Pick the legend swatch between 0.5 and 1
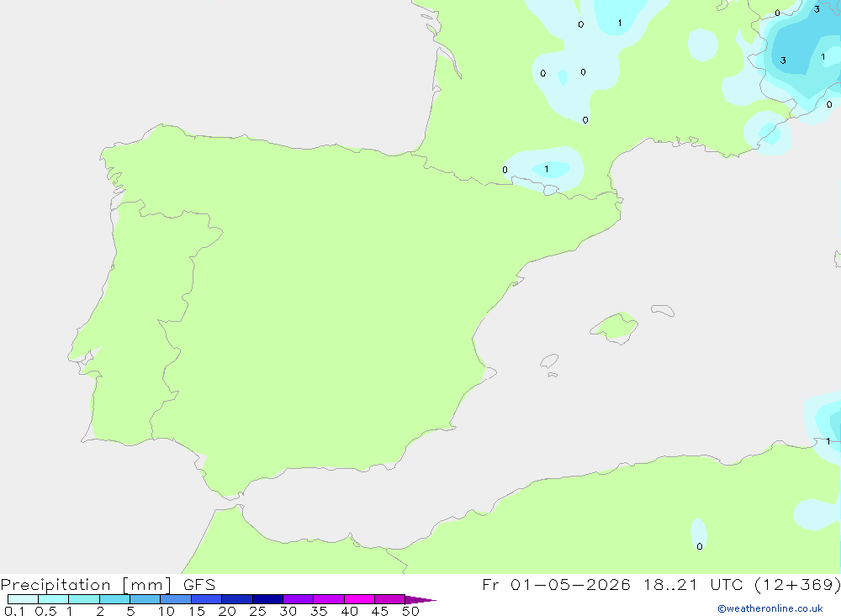The image size is (841, 616). [x=54, y=599]
